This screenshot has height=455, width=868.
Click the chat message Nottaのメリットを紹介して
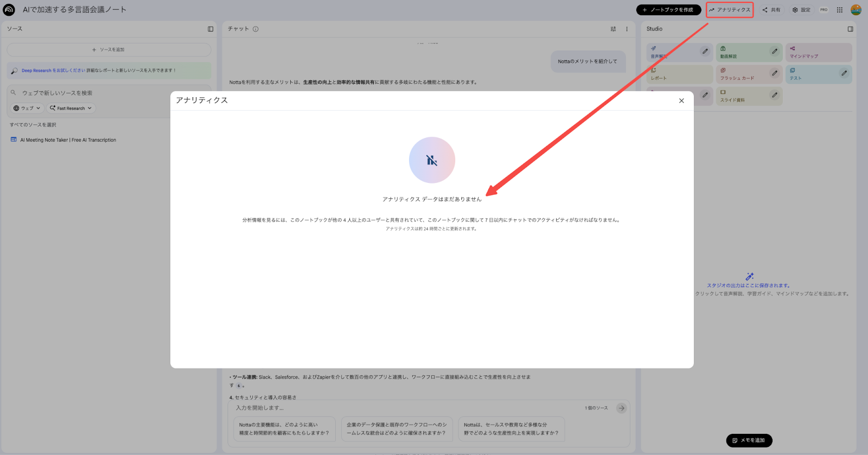588,61
